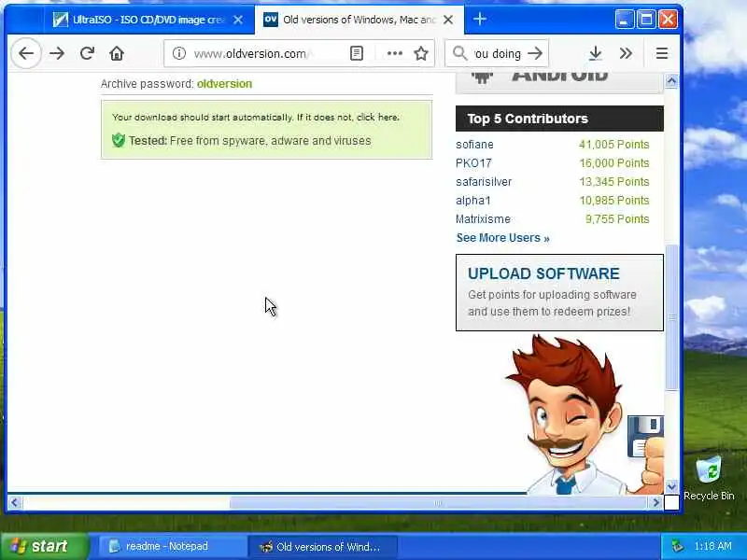Open the browser home page
Image resolution: width=747 pixels, height=560 pixels.
117,53
